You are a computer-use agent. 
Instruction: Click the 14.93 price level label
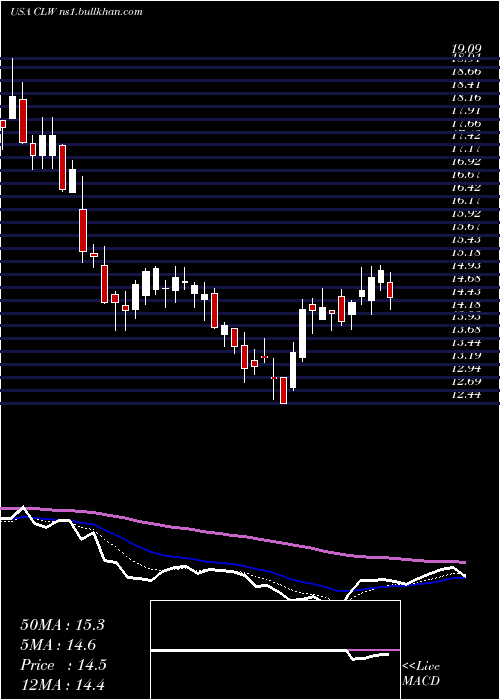click(466, 265)
